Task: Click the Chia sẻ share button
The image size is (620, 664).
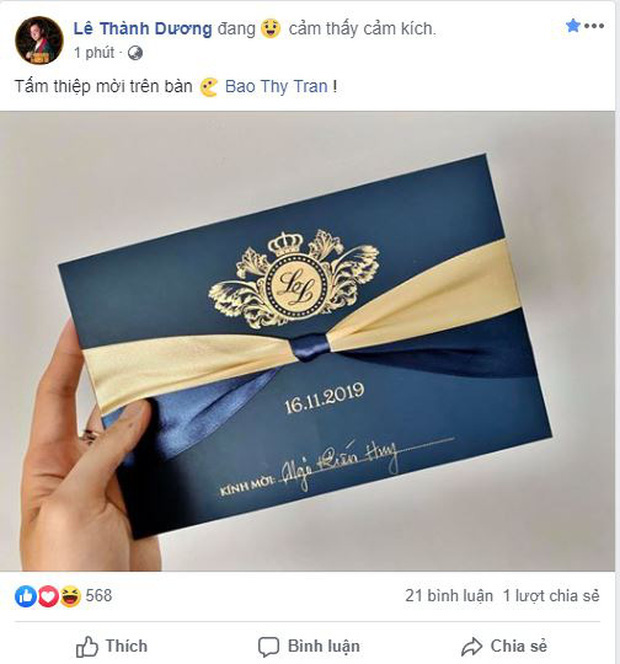Action: click(504, 647)
